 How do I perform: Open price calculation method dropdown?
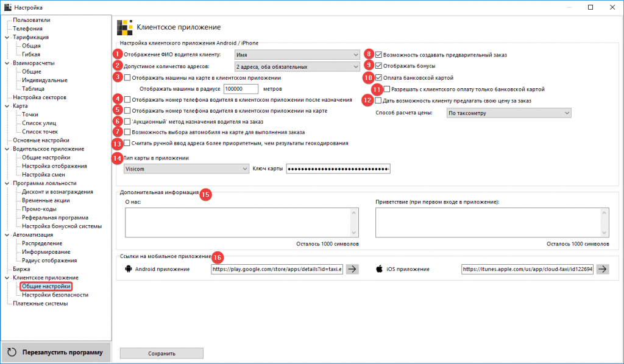coord(509,113)
